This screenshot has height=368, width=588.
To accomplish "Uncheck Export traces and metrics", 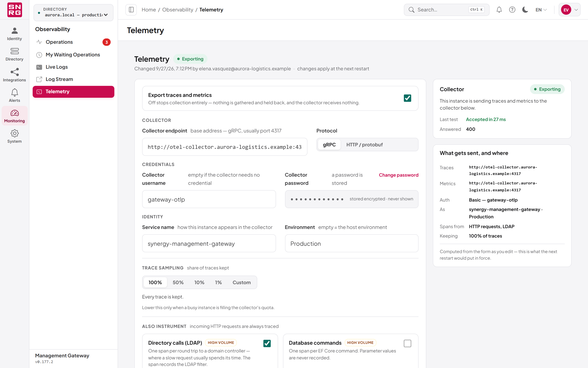I will click(x=408, y=98).
